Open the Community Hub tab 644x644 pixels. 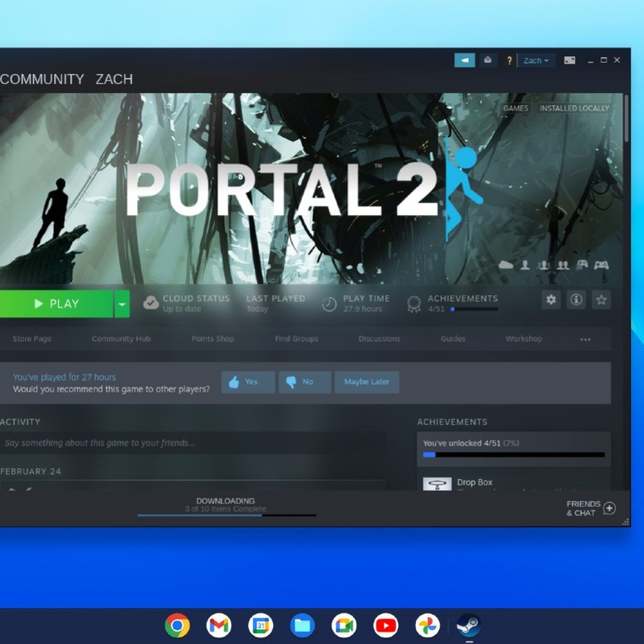pos(121,339)
